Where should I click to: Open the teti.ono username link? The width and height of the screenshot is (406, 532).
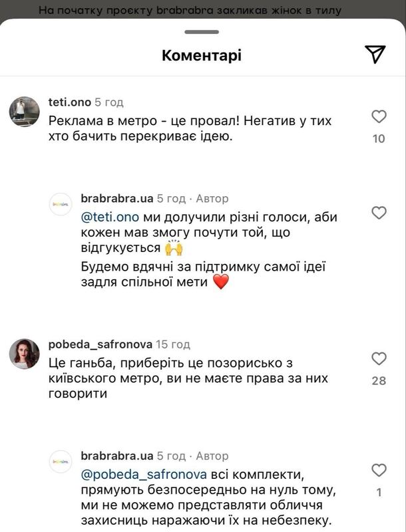point(69,102)
